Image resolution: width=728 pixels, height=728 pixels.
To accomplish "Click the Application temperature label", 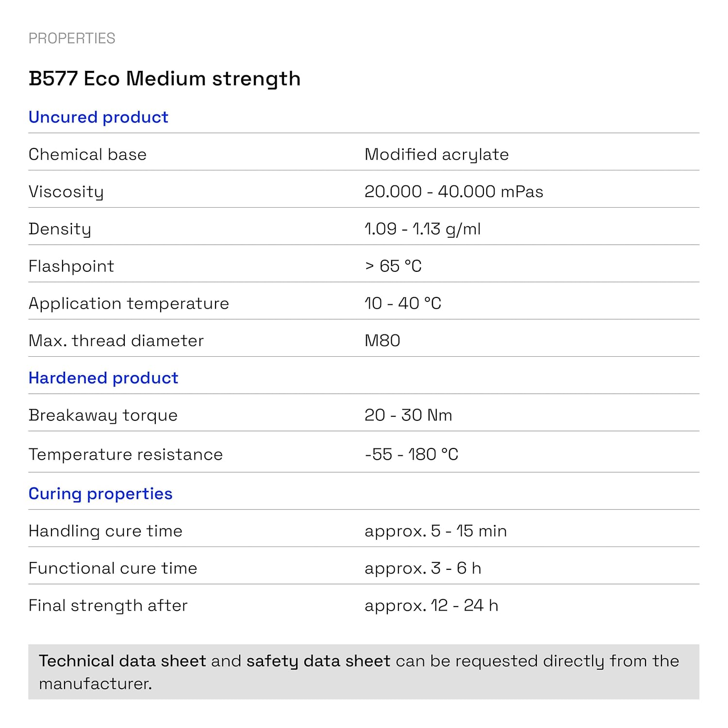I will [129, 303].
